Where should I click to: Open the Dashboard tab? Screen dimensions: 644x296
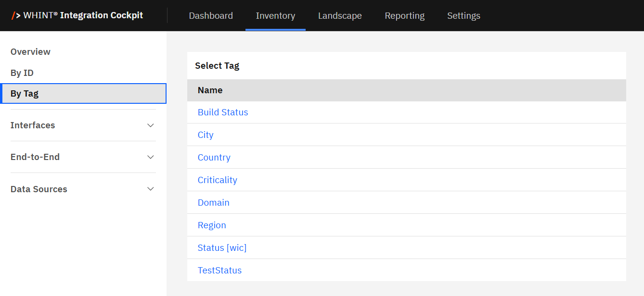click(x=211, y=16)
